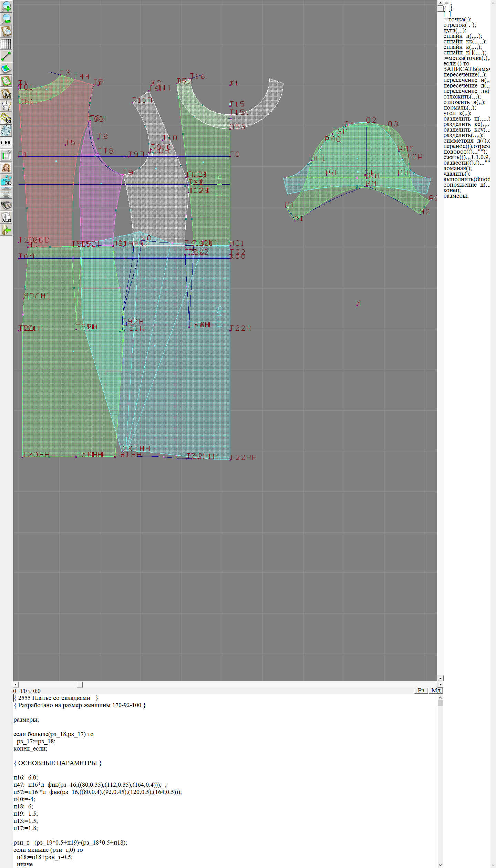Click the woman portrait icon
Screen dimensions: 496x868
click(x=6, y=168)
